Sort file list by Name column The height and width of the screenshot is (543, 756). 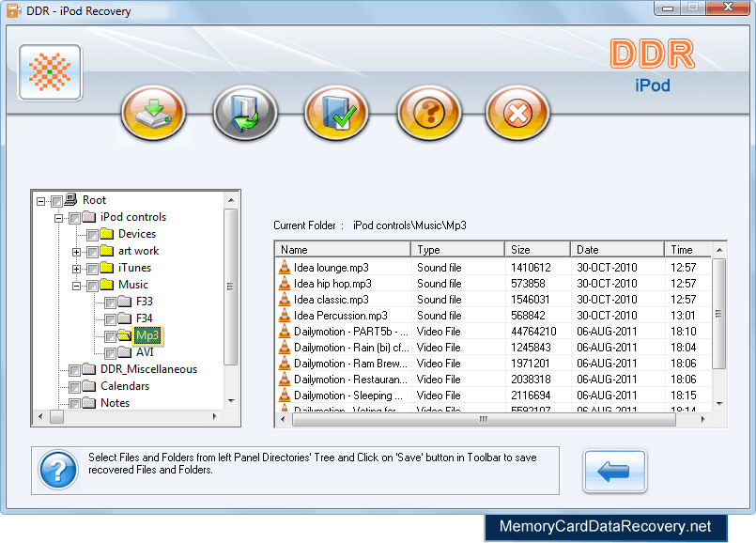tap(344, 249)
